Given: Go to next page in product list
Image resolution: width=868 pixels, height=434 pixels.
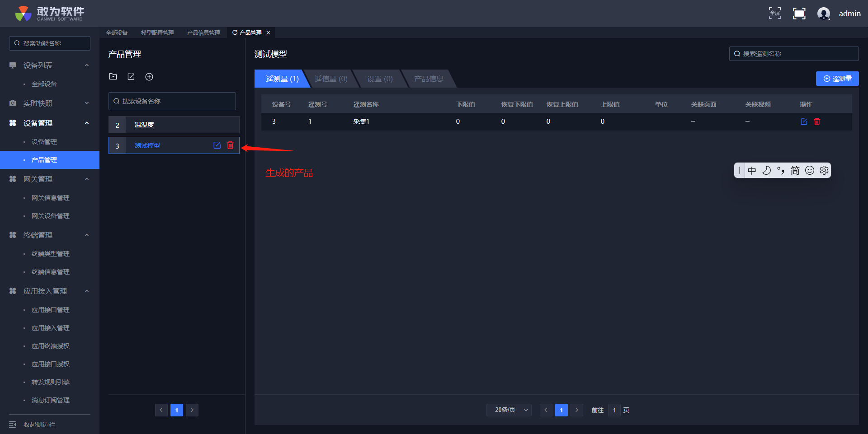Looking at the screenshot, I should (x=192, y=410).
